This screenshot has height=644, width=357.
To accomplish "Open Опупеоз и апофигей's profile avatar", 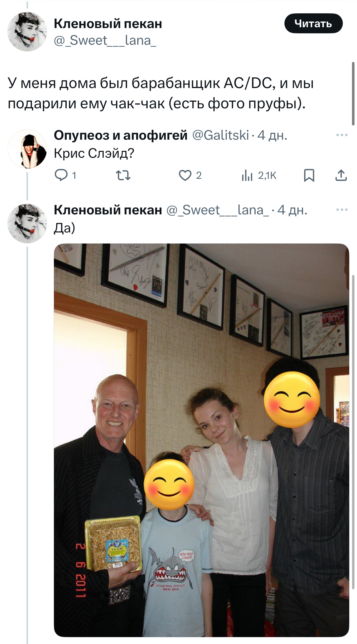I will pyautogui.click(x=27, y=149).
